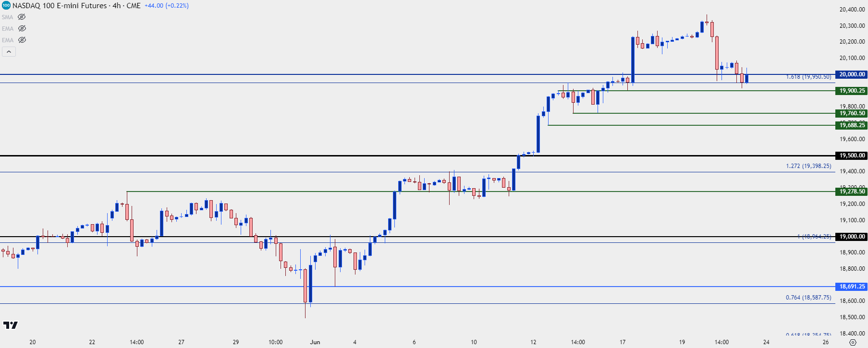Click date 27 on the time axis

(181, 342)
